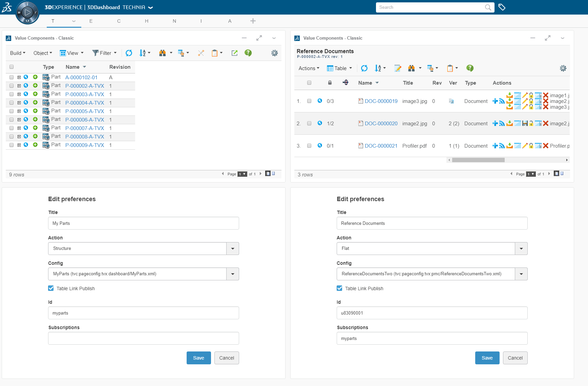
Task: Click red delete X for DOC-0000021 row
Action: [545, 146]
